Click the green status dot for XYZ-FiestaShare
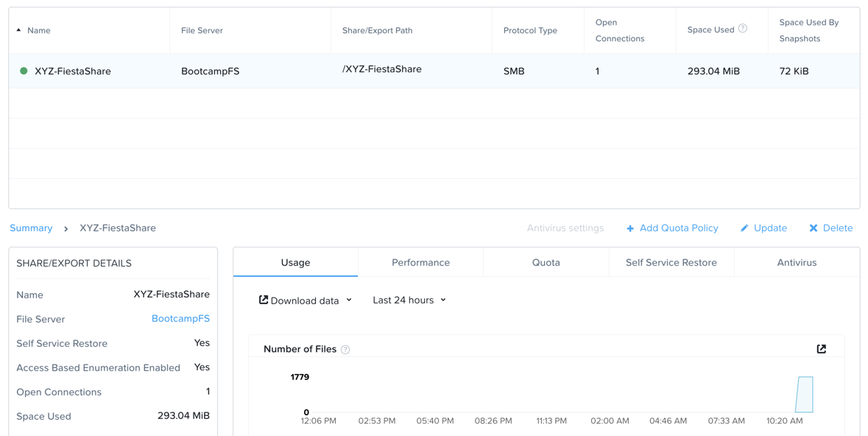 tap(24, 71)
